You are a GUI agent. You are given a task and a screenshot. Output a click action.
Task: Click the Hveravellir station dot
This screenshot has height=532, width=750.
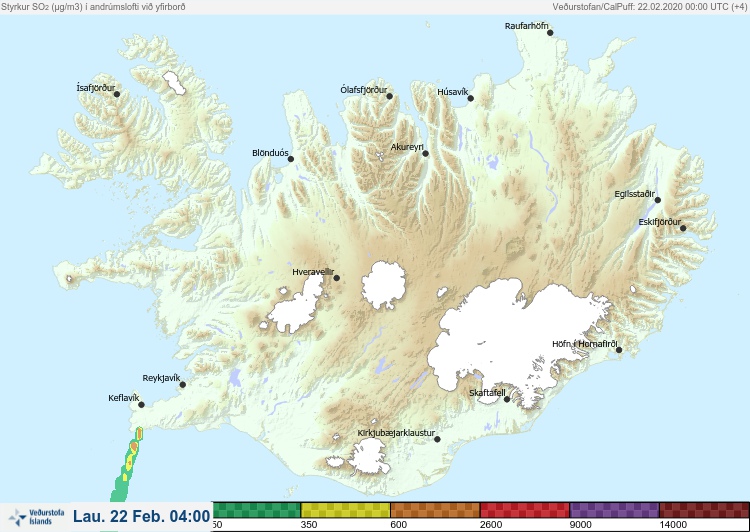tap(336, 278)
